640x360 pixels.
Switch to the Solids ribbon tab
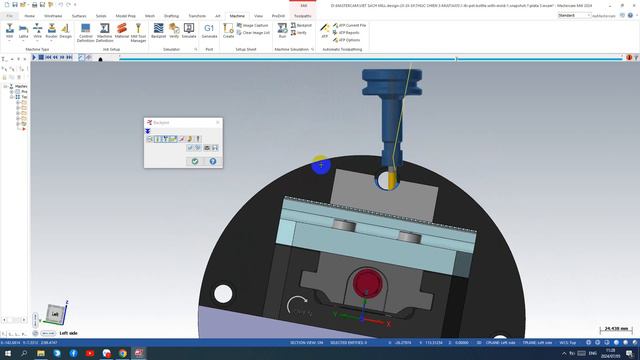[x=101, y=16]
